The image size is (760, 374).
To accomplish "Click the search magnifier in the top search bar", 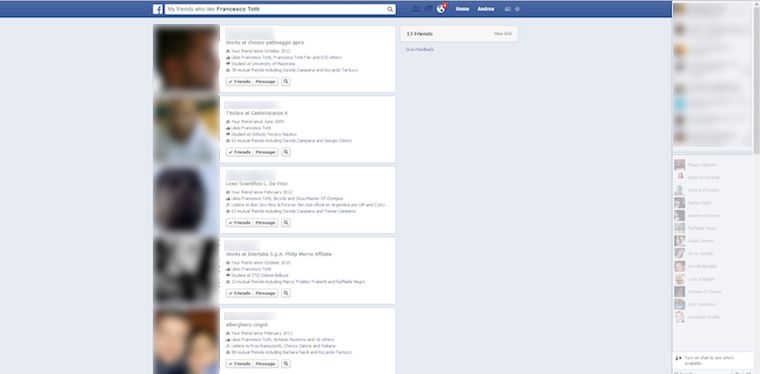I will click(x=390, y=9).
